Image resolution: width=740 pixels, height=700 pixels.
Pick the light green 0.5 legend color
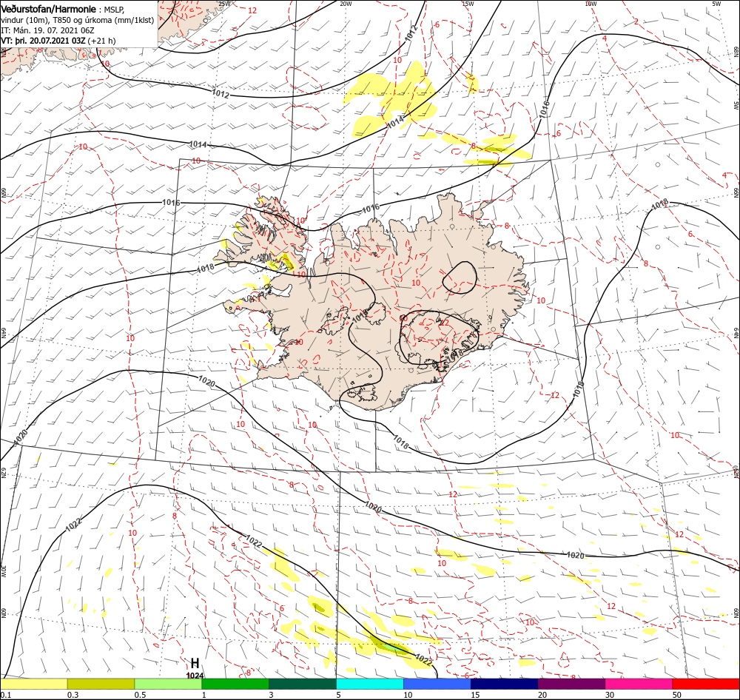click(x=168, y=684)
